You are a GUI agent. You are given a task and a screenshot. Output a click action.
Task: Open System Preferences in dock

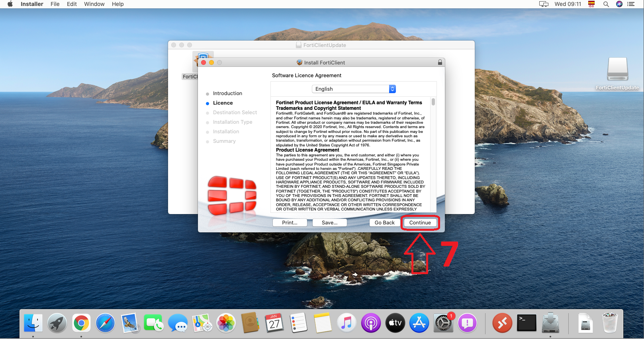click(x=443, y=323)
